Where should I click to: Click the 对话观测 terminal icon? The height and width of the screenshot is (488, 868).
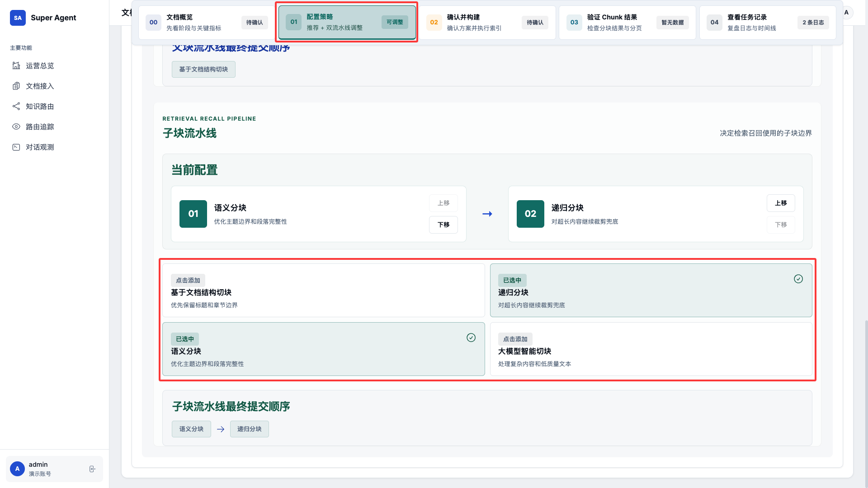tap(16, 147)
